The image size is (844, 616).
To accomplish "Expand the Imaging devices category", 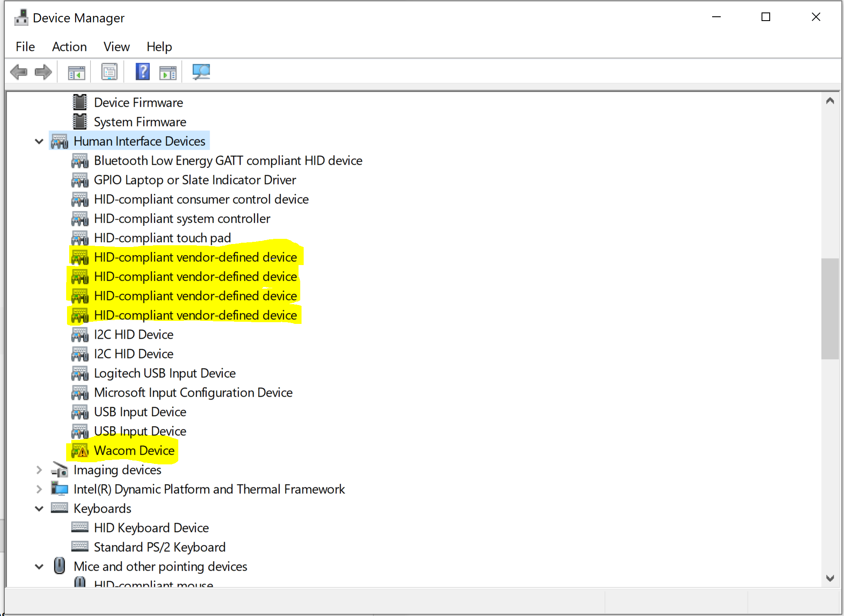I will point(39,470).
